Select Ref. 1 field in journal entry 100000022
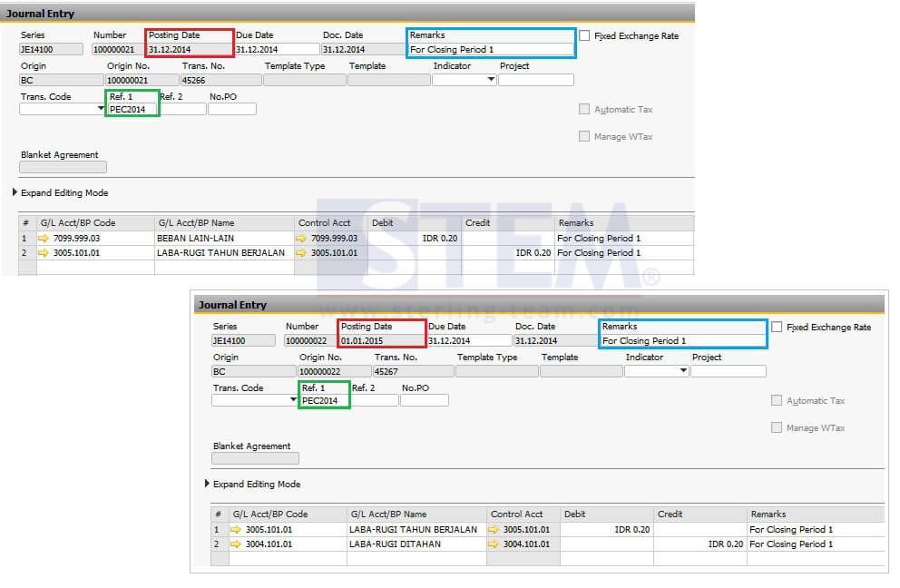This screenshot has width=900, height=588. click(x=325, y=400)
